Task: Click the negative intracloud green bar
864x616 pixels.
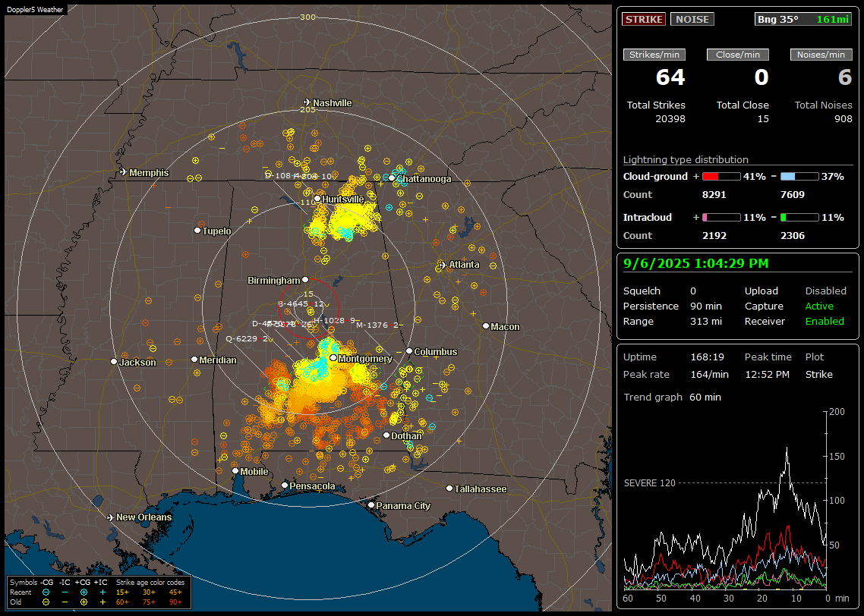Action: coord(799,218)
